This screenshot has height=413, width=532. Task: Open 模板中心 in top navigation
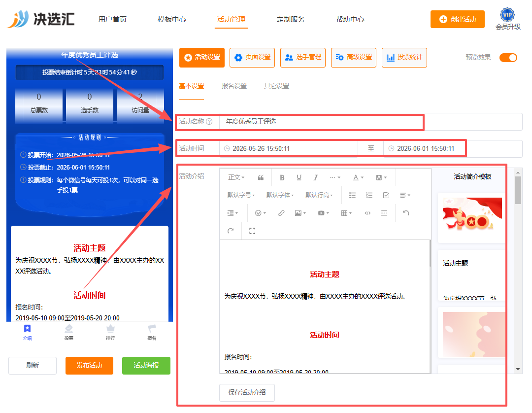tap(172, 19)
